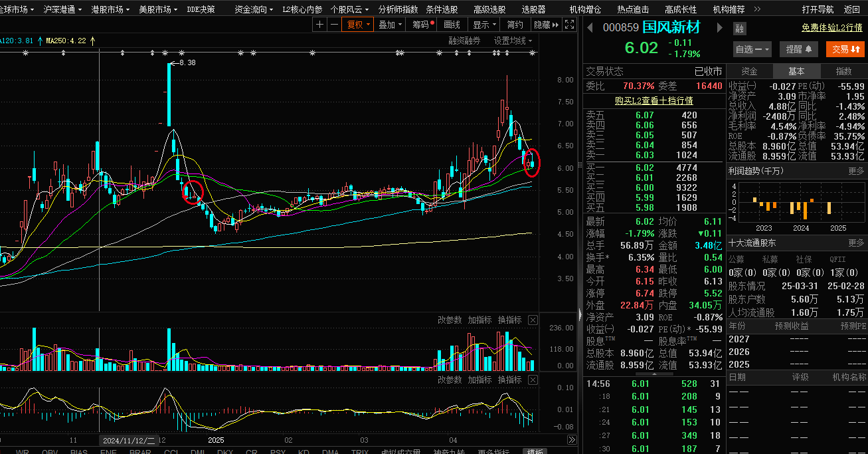
Task: Collapse quote details with small up-arrow handle
Action: tap(653, 374)
